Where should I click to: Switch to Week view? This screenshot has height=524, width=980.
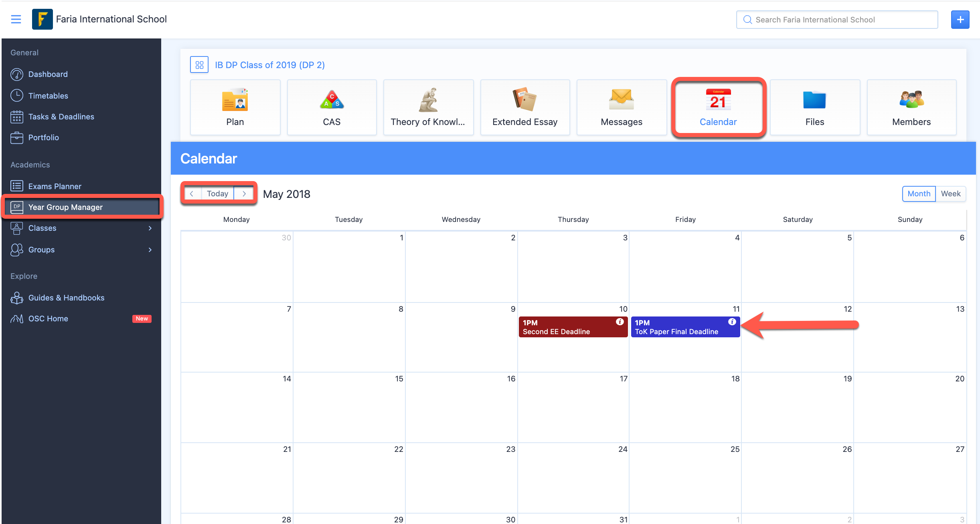click(x=951, y=193)
